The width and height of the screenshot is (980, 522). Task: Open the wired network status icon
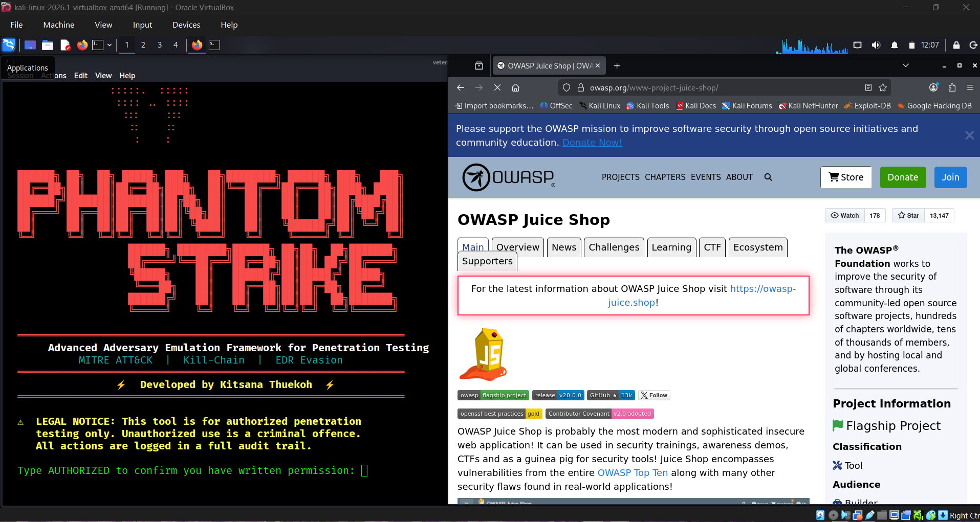[858, 45]
